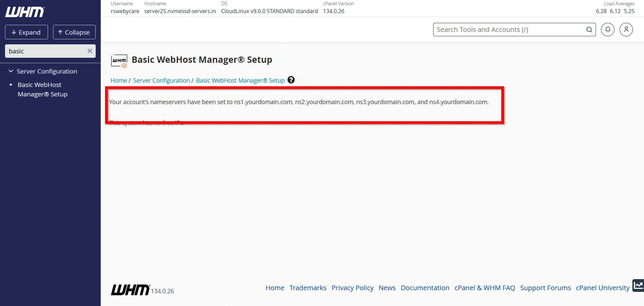Click Basic WebHost Manager Setup breadcrumb link

click(x=240, y=80)
